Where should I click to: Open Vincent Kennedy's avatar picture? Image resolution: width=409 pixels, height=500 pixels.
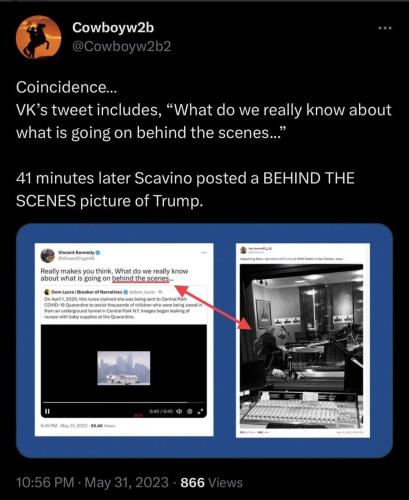click(x=48, y=255)
